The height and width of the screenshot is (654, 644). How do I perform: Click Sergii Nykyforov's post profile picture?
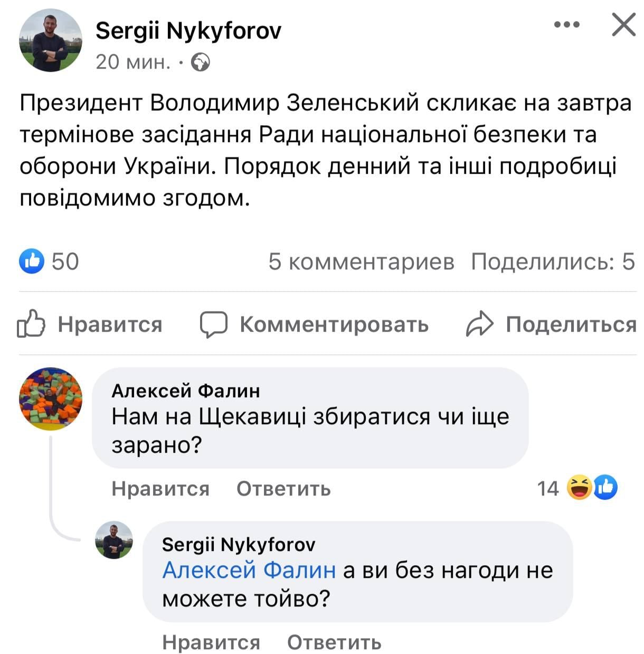coord(51,40)
